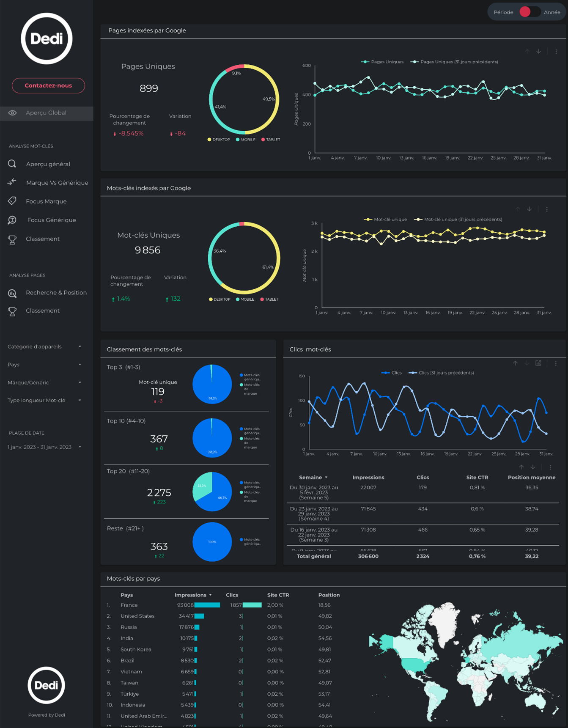Open the Aperçu Global page
568x728 pixels.
pyautogui.click(x=46, y=113)
